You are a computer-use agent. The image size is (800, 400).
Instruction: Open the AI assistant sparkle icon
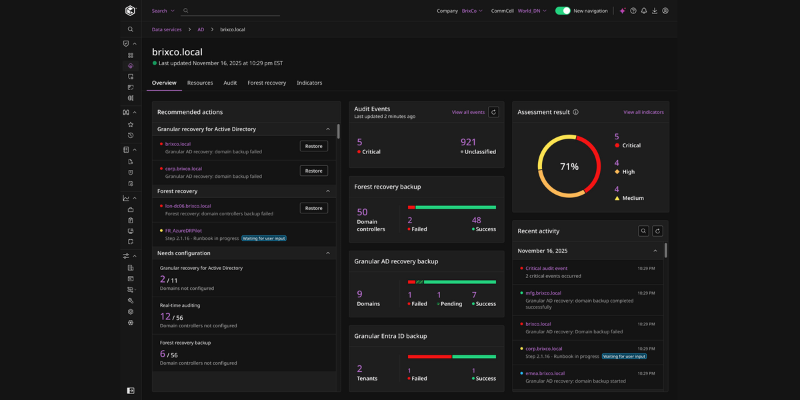(622, 11)
